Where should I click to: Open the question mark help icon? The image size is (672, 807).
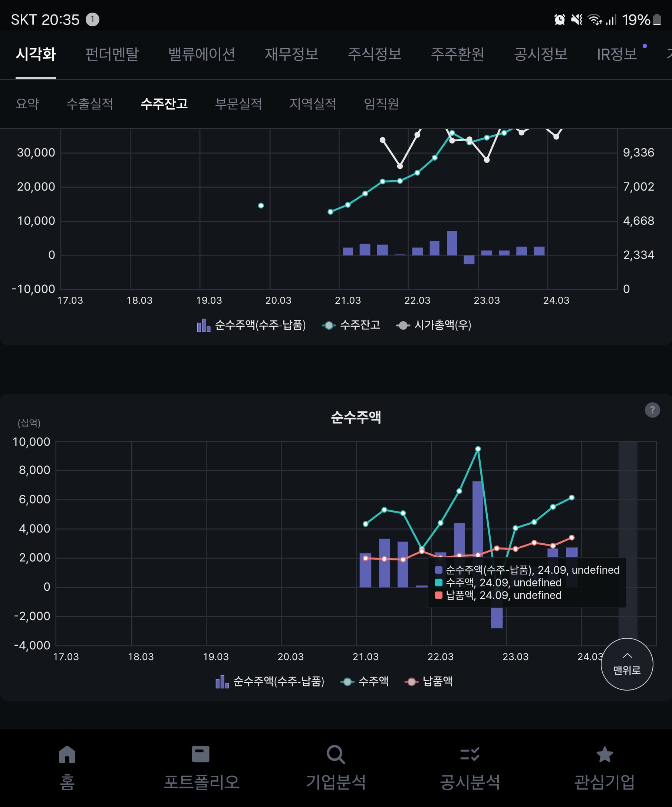[x=652, y=410]
